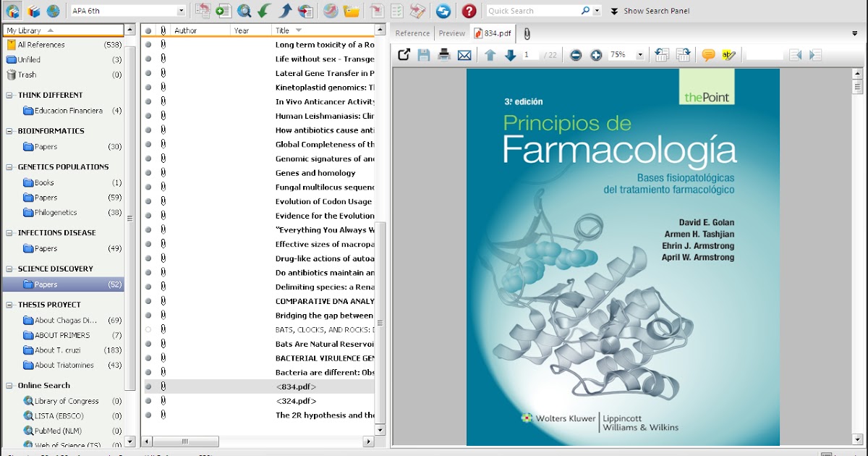Sort by the Year column header
Screen dimensions: 868x456
point(251,30)
